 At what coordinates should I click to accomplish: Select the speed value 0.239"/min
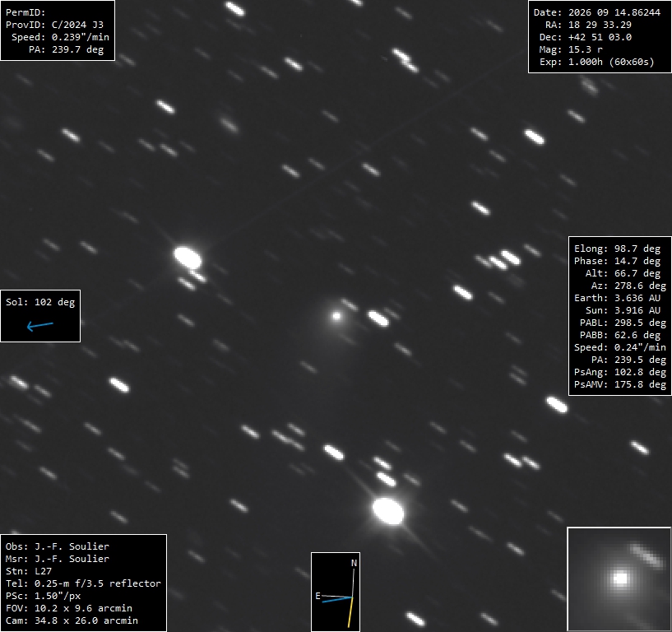81,37
